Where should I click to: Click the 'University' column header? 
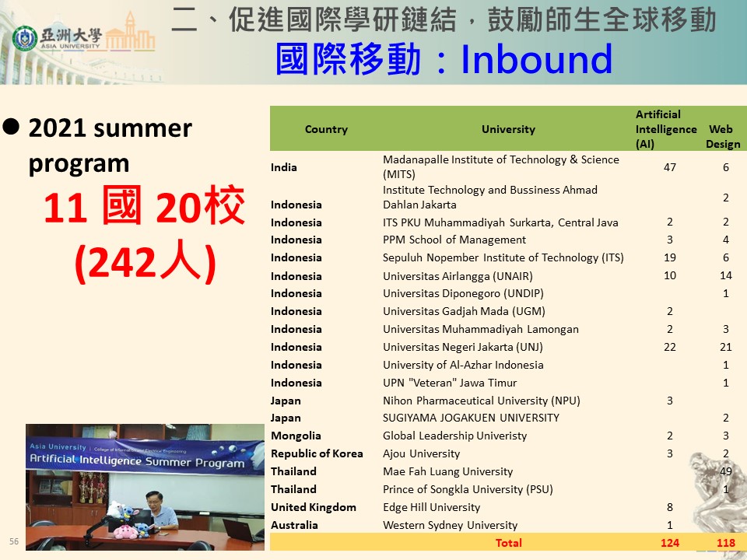pos(508,129)
